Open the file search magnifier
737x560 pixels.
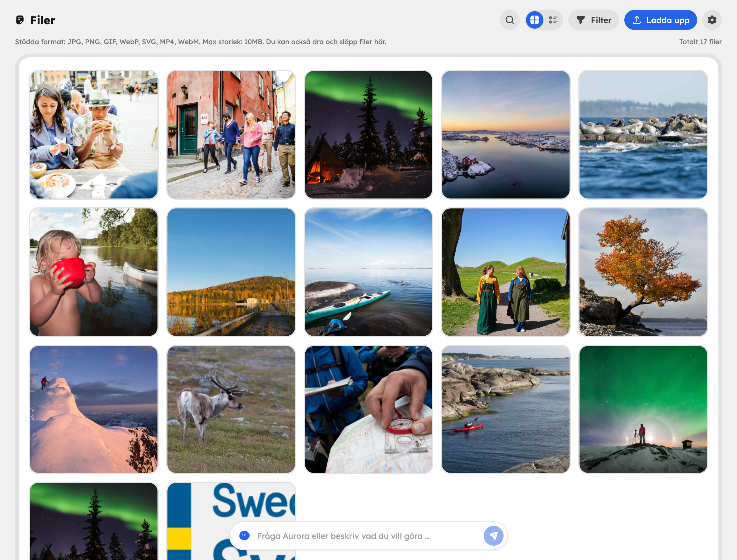(509, 20)
